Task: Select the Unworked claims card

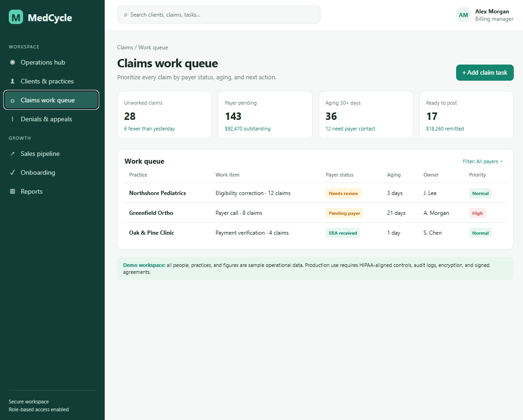Action: point(165,115)
